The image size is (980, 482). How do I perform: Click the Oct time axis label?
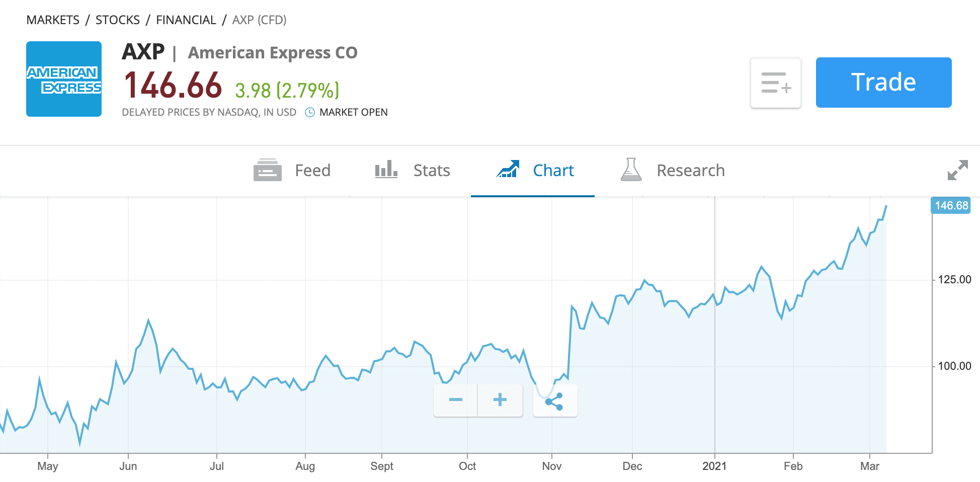pyautogui.click(x=467, y=466)
